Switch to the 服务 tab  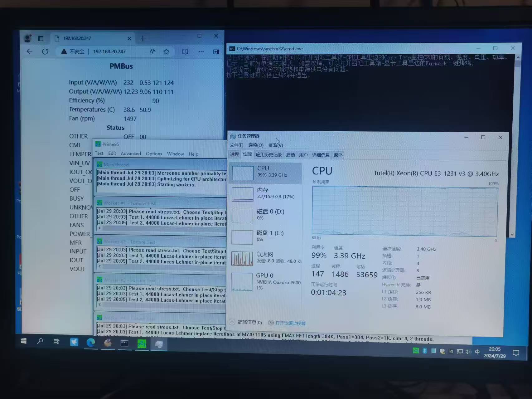[x=338, y=155]
